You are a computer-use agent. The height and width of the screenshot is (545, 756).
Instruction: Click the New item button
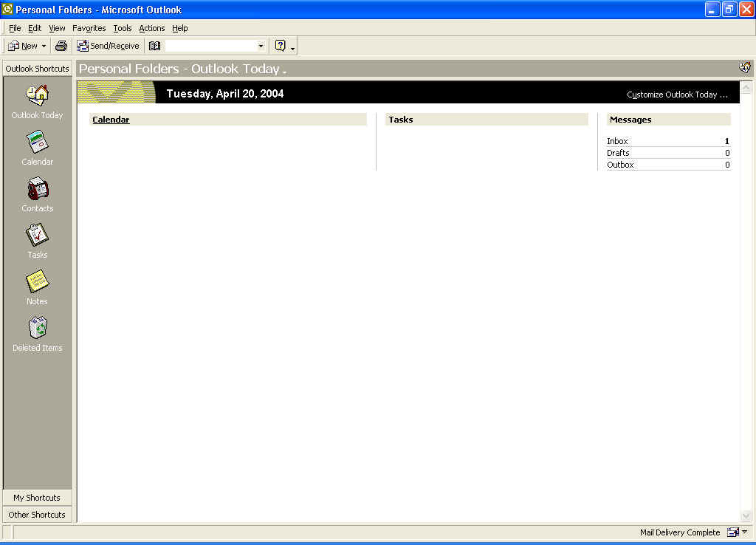(23, 46)
